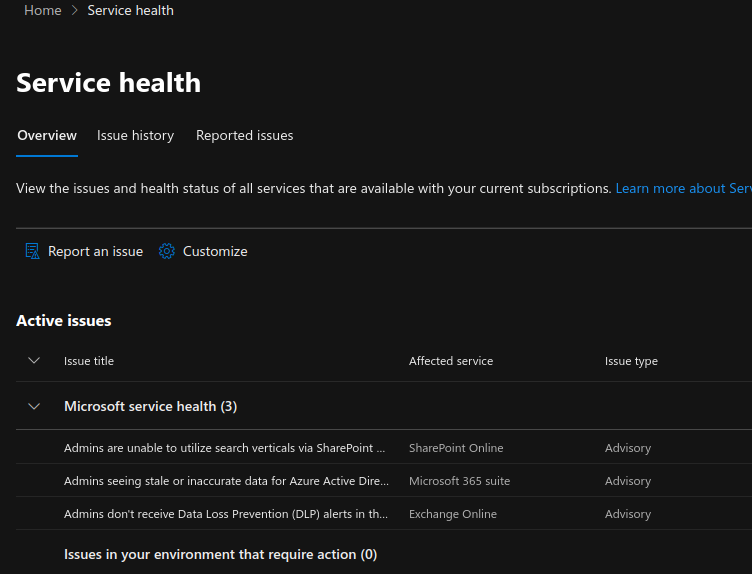Collapse Microsoft service health group chevron

(34, 407)
